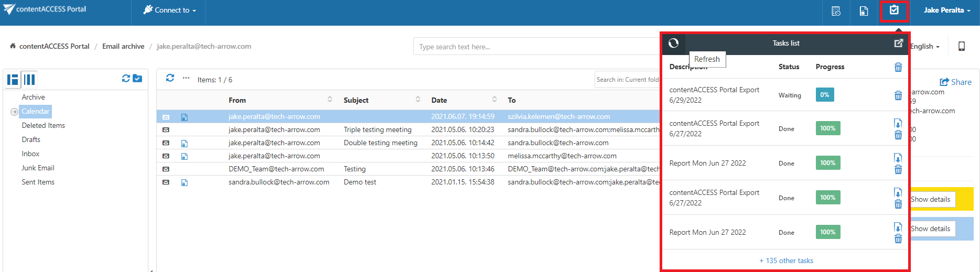
Task: Open Tasks list in a new window
Action: click(898, 43)
